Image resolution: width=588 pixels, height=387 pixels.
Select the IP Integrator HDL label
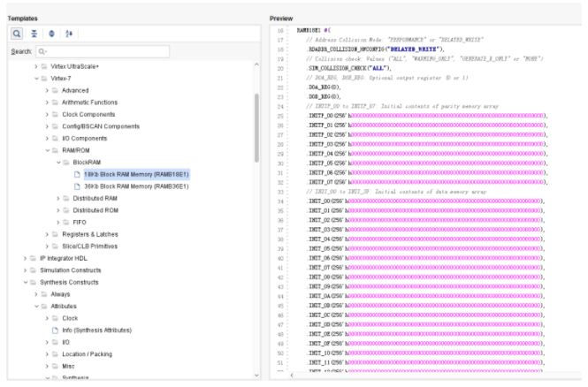[64, 258]
